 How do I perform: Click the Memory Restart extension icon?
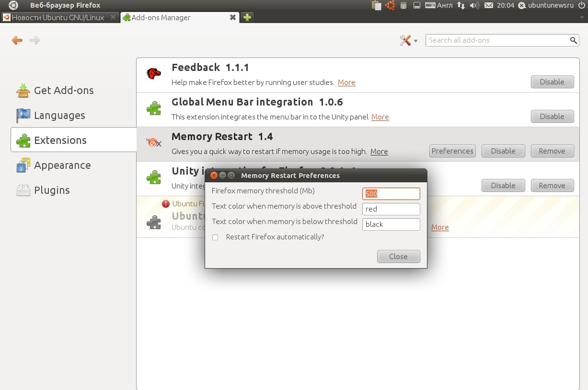(154, 143)
